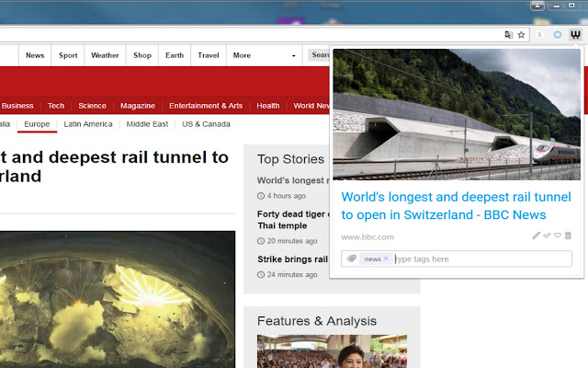Go to Science news category
The width and height of the screenshot is (588, 368).
(x=92, y=106)
